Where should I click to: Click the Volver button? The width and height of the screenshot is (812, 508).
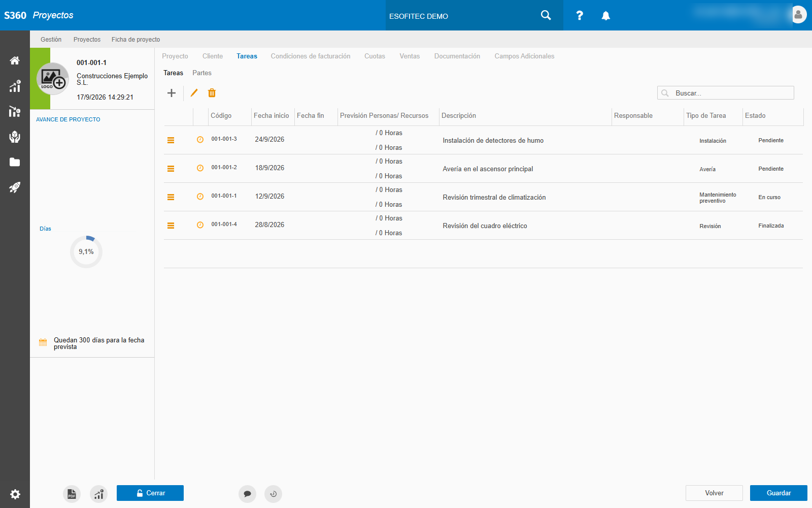(714, 493)
